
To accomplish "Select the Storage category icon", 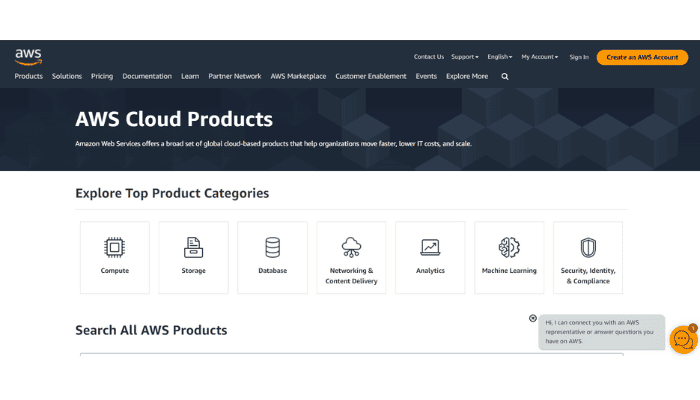I will click(x=193, y=247).
